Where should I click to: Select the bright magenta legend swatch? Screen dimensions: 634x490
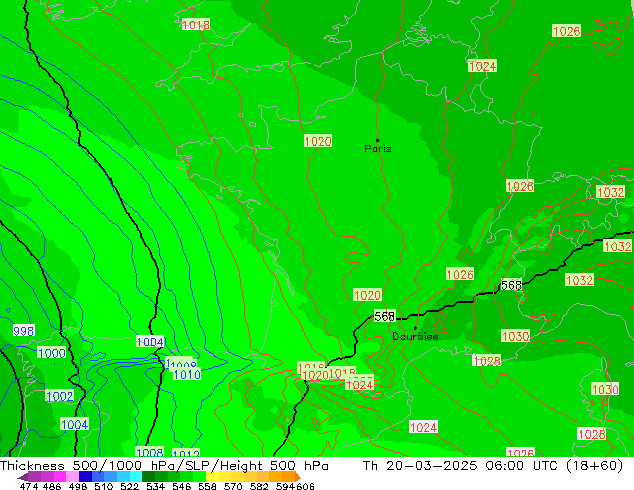[x=60, y=476]
